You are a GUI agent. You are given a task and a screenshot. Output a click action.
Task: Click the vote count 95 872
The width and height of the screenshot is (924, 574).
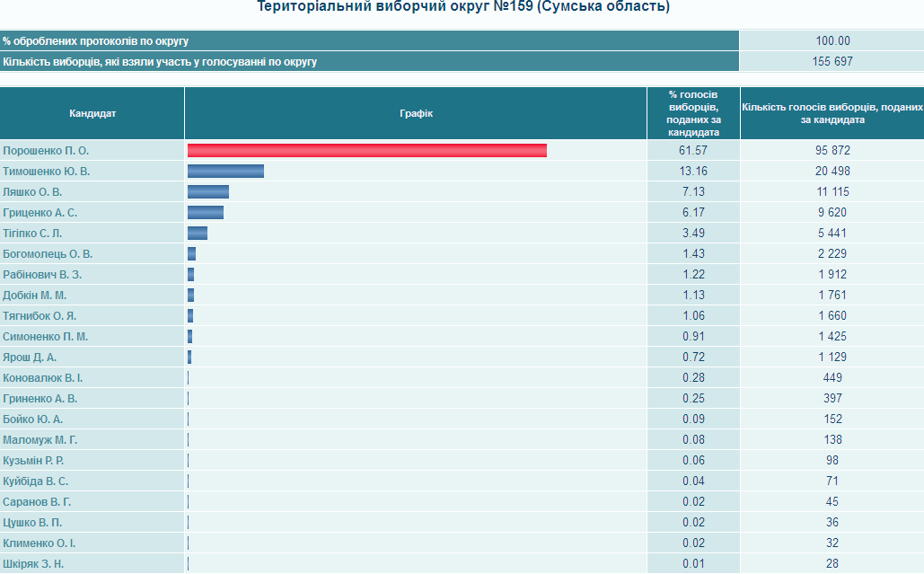coord(832,151)
